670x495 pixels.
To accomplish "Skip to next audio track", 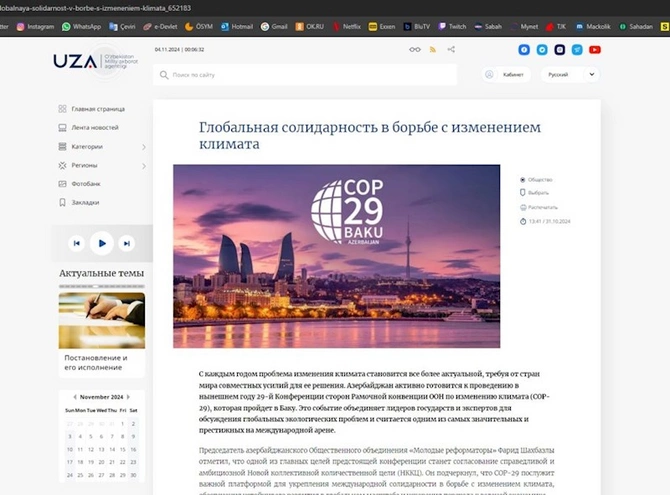I will click(x=126, y=243).
